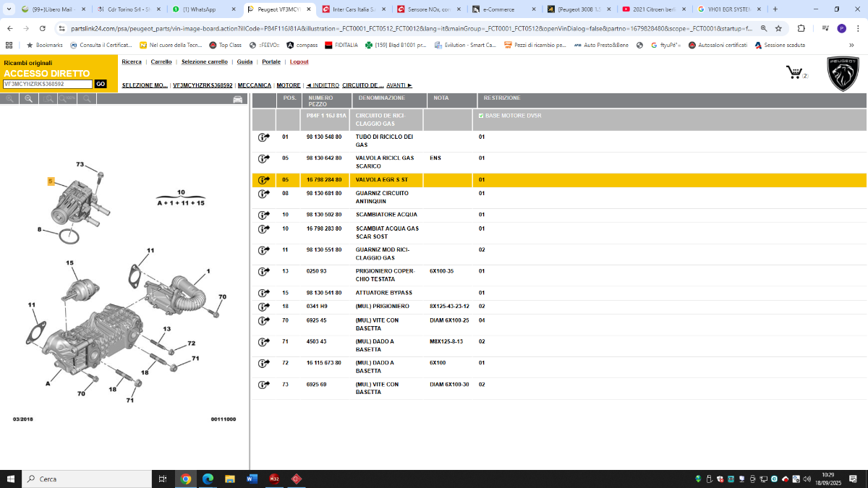This screenshot has width=868, height=488.
Task: Click highlighted callout 5 in the diagram
Action: coord(51,181)
